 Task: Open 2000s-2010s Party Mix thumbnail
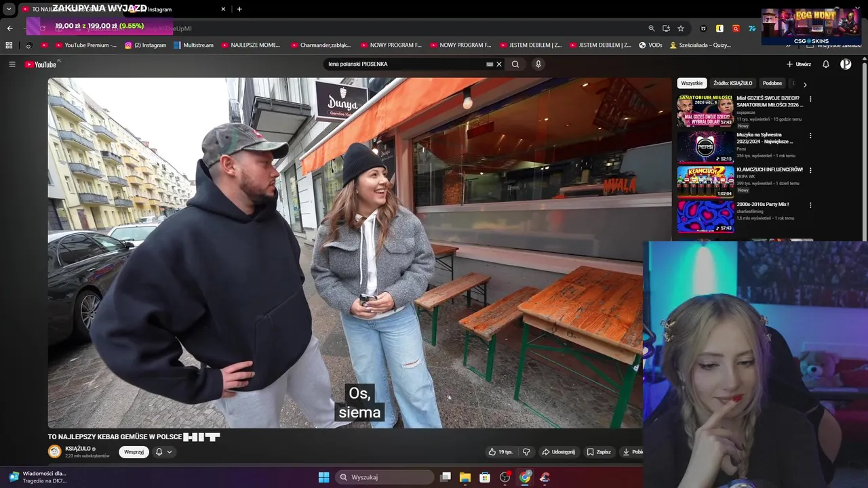click(x=705, y=216)
